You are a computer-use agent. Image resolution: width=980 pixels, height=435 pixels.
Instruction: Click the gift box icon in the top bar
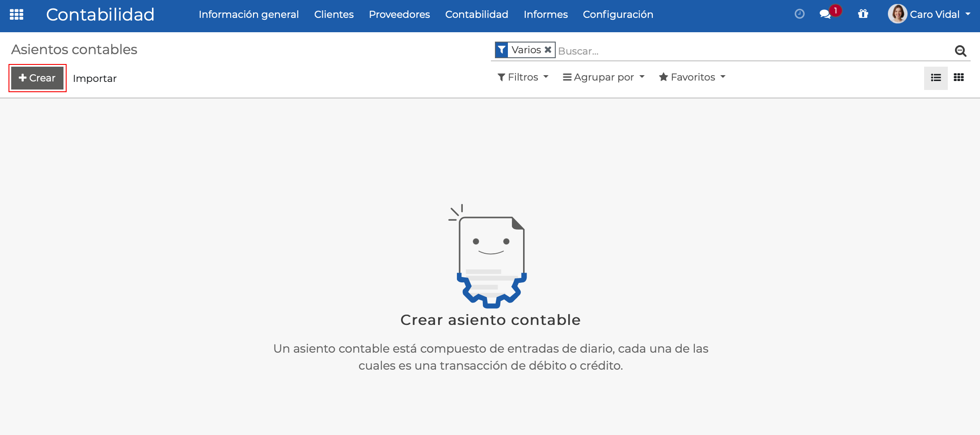(x=863, y=14)
